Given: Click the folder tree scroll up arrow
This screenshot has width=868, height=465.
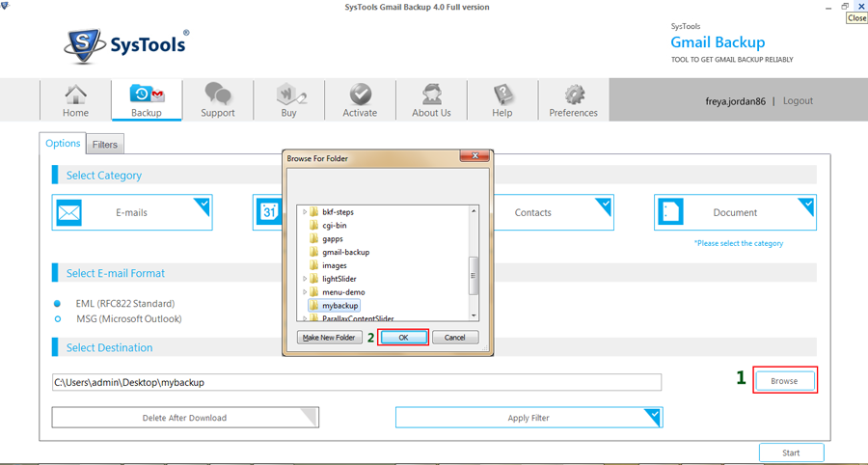Looking at the screenshot, I should (474, 211).
